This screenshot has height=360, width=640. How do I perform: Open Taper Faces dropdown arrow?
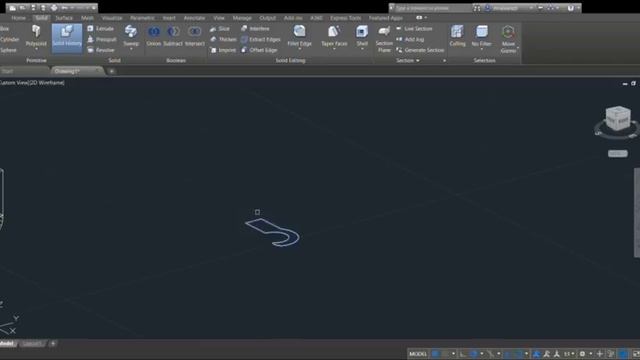pyautogui.click(x=334, y=49)
